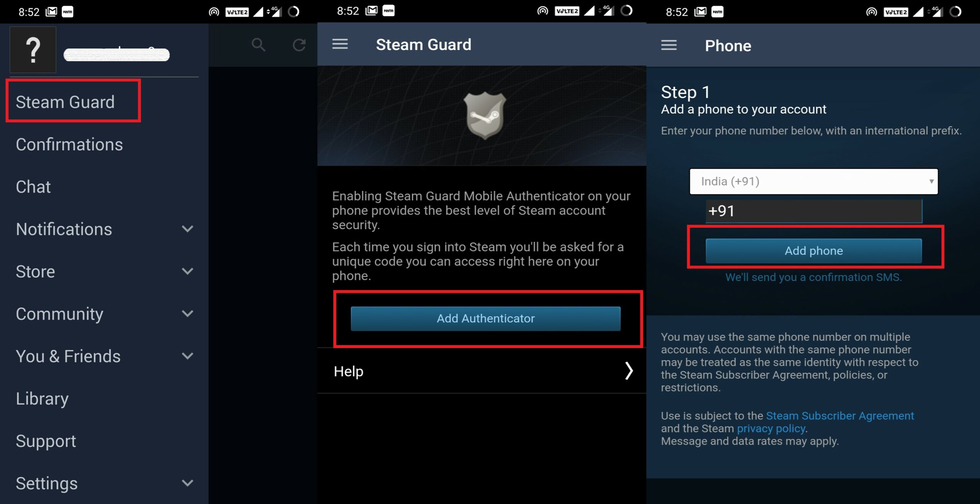This screenshot has height=504, width=980.
Task: Enter phone number in +91 input field
Action: 812,210
